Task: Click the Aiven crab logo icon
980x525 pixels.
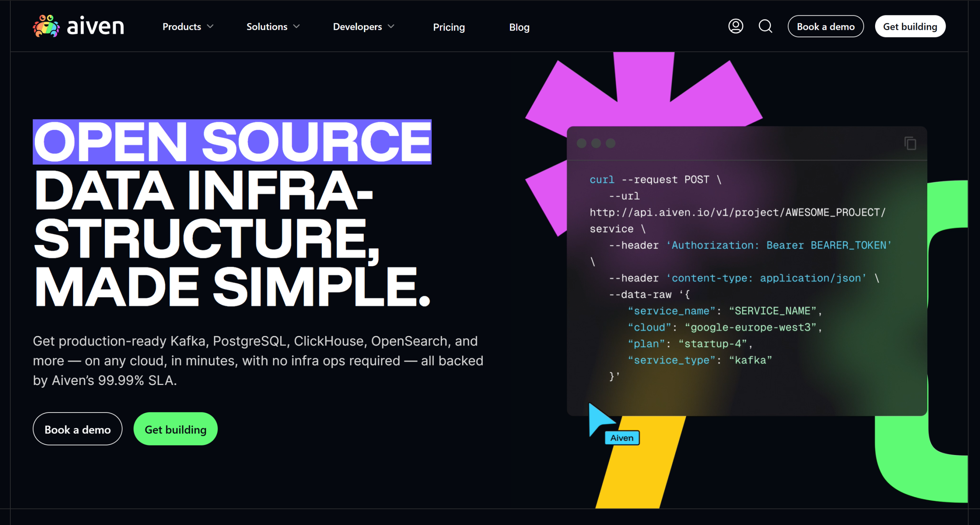Action: [46, 26]
